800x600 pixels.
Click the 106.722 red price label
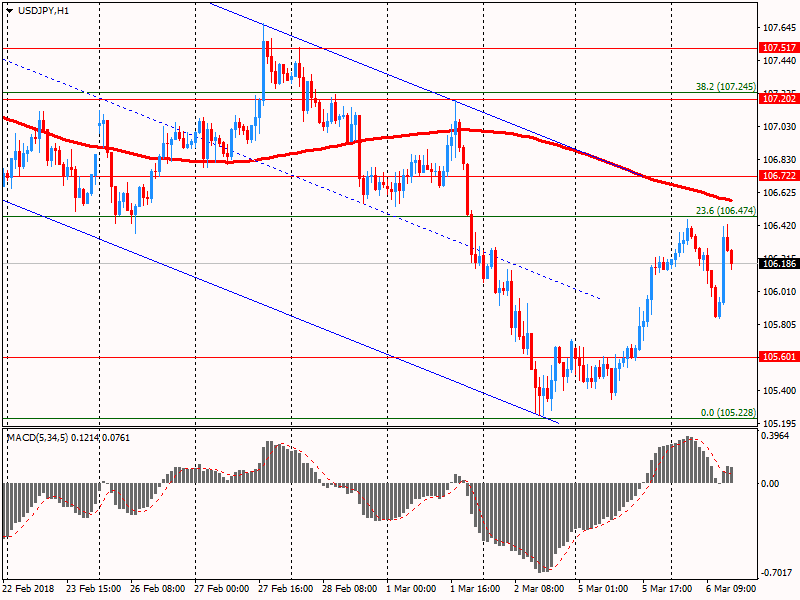(779, 176)
